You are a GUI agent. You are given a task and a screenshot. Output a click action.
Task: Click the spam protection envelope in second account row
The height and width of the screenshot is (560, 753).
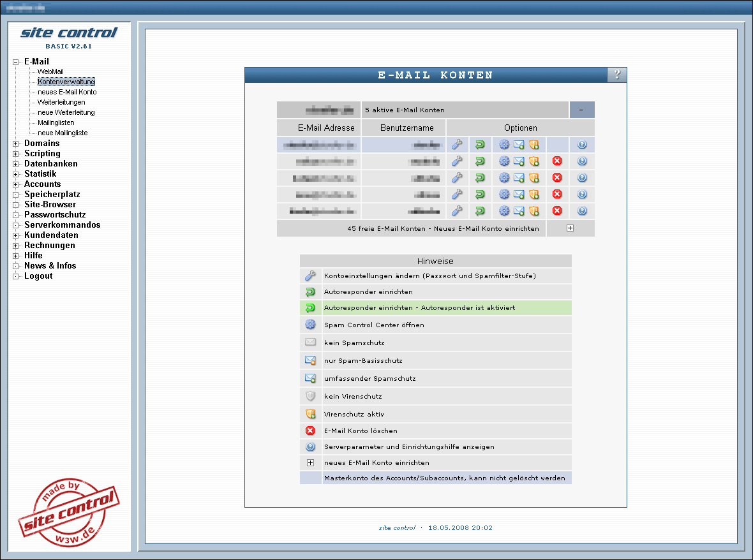click(519, 161)
